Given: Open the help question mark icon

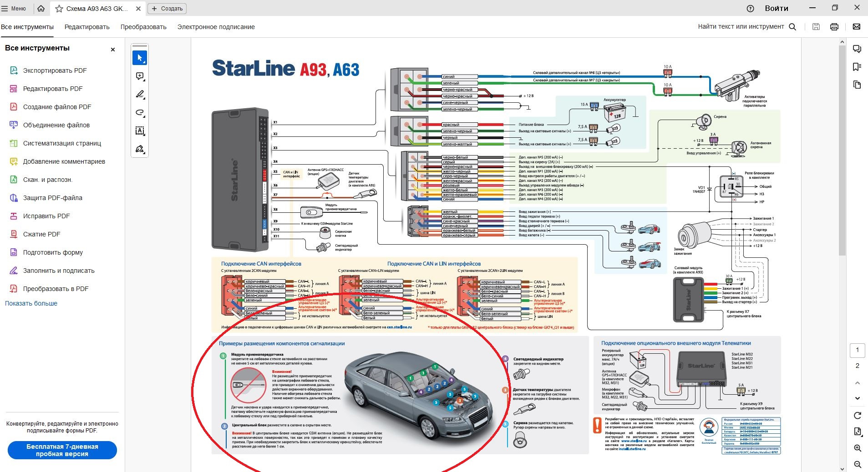Looking at the screenshot, I should click(751, 9).
